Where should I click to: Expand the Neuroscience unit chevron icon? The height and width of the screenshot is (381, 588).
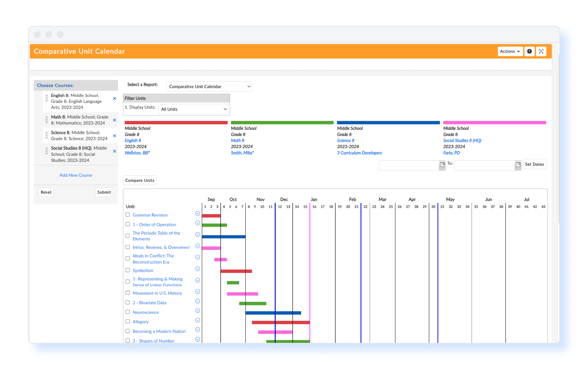coord(198,311)
